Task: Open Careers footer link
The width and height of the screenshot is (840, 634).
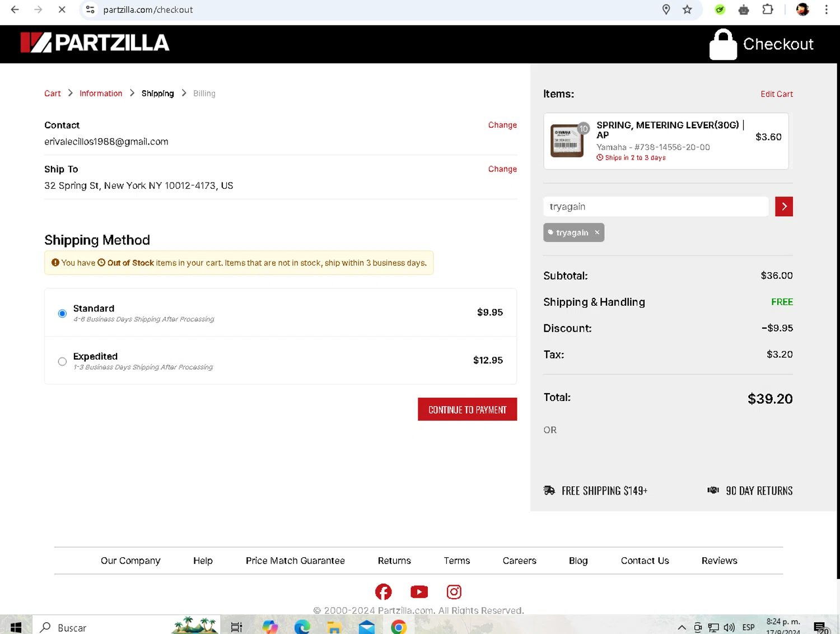Action: coord(519,561)
